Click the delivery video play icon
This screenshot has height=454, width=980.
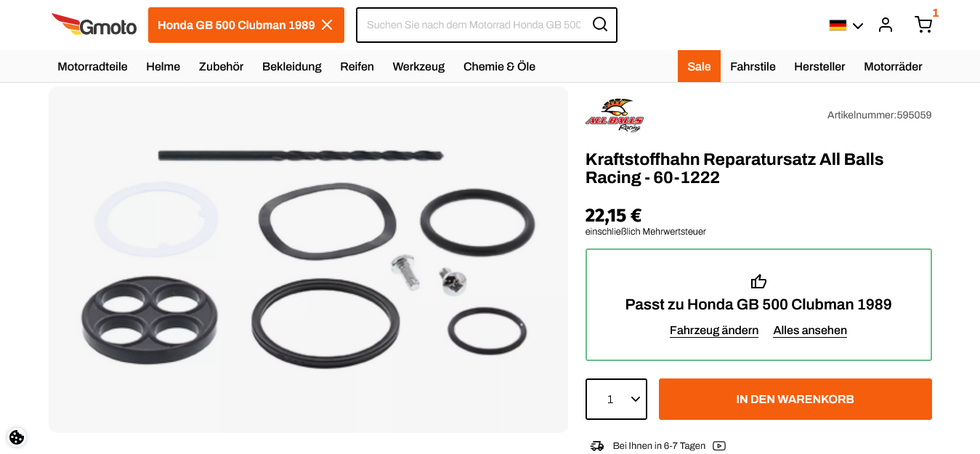pyautogui.click(x=719, y=446)
